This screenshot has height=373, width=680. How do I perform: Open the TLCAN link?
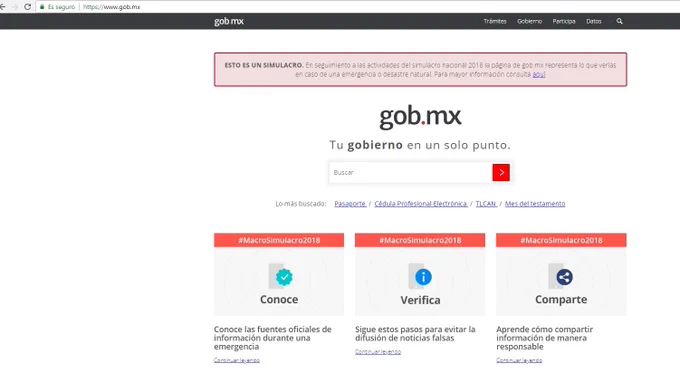[x=486, y=204]
